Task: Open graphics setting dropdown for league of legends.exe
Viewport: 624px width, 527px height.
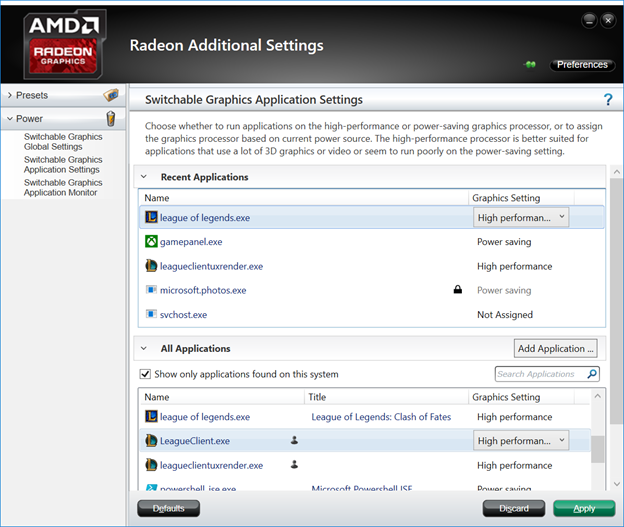Action: pyautogui.click(x=521, y=218)
